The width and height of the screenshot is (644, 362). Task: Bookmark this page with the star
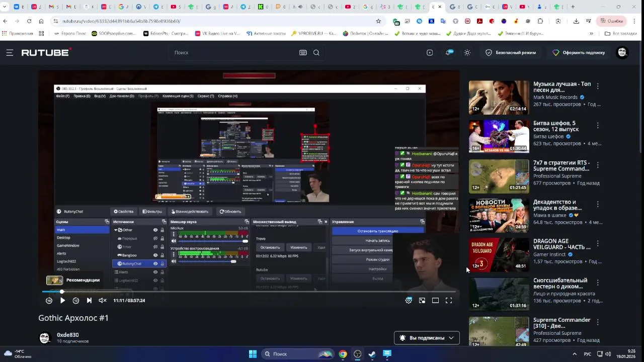[378, 21]
